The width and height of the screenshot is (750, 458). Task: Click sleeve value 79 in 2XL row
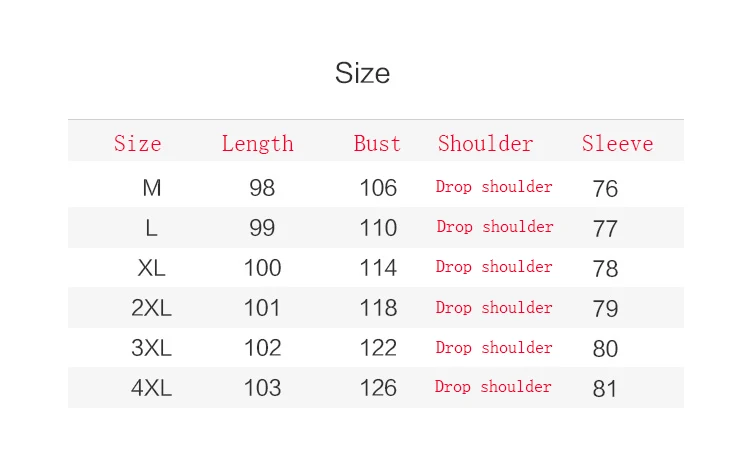click(606, 309)
